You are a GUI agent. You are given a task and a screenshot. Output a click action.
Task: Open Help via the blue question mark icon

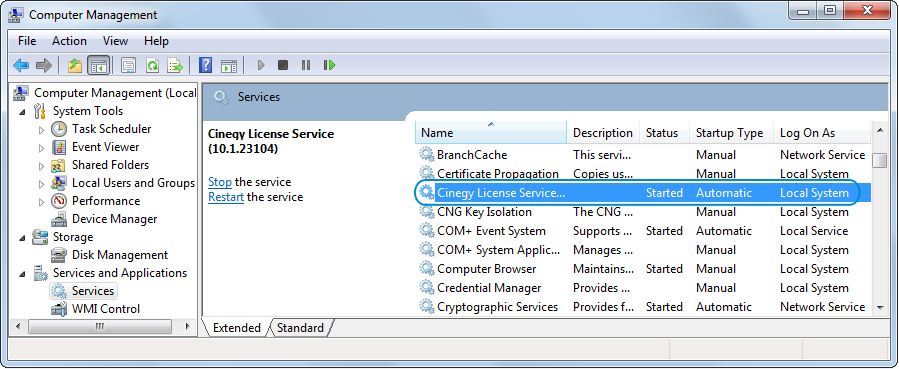pos(205,65)
